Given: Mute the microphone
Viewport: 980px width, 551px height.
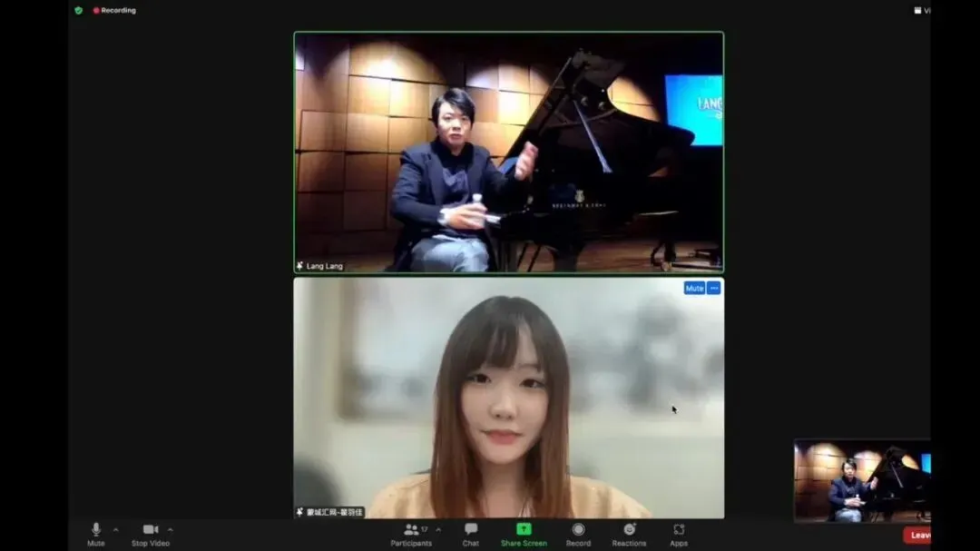Looking at the screenshot, I should [x=95, y=531].
